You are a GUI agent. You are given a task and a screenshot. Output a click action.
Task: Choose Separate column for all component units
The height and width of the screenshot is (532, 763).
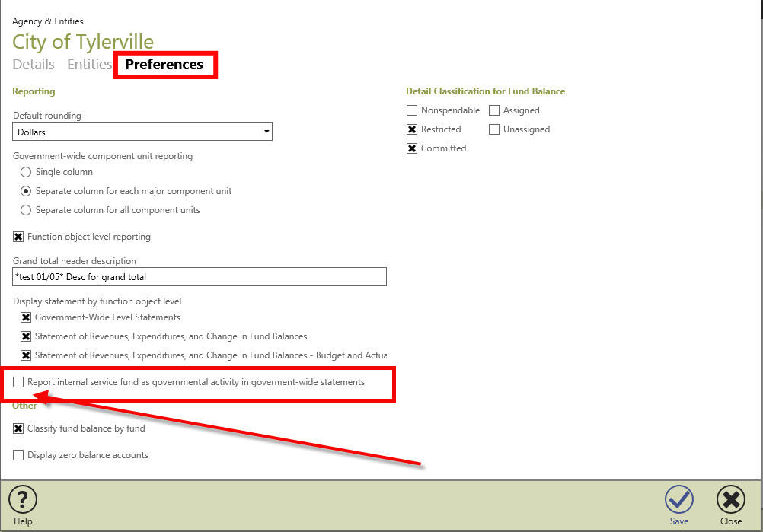pos(25,209)
